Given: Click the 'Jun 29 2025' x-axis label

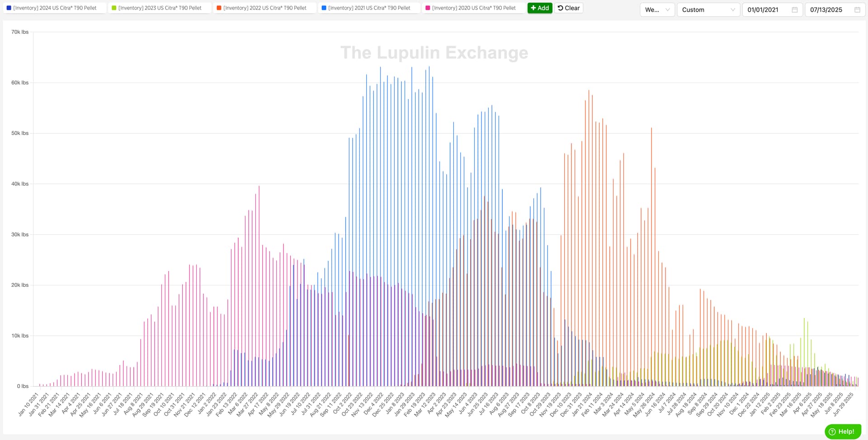Looking at the screenshot, I should click(844, 404).
